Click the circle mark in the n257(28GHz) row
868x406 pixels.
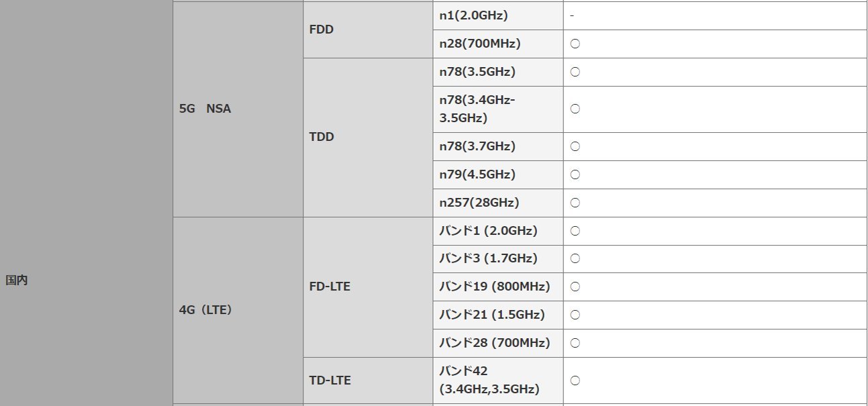point(575,203)
